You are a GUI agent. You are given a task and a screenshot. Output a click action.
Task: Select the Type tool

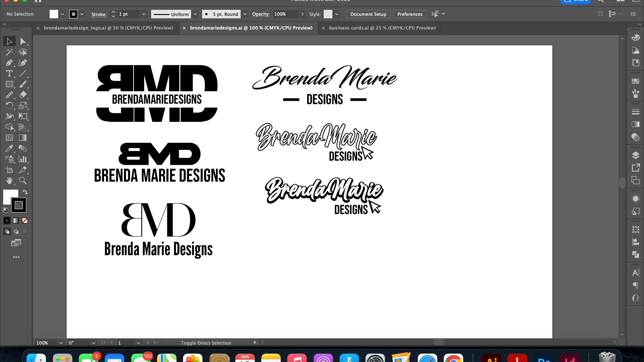pos(9,74)
